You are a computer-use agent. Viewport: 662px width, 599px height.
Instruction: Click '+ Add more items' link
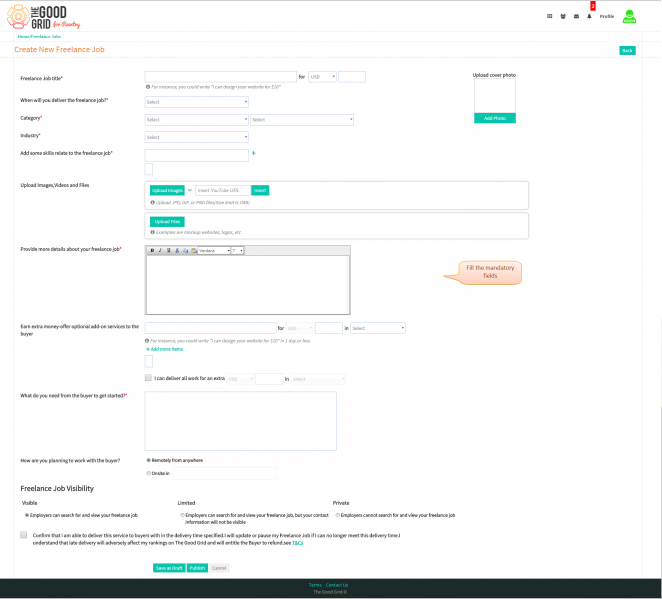[x=164, y=349]
